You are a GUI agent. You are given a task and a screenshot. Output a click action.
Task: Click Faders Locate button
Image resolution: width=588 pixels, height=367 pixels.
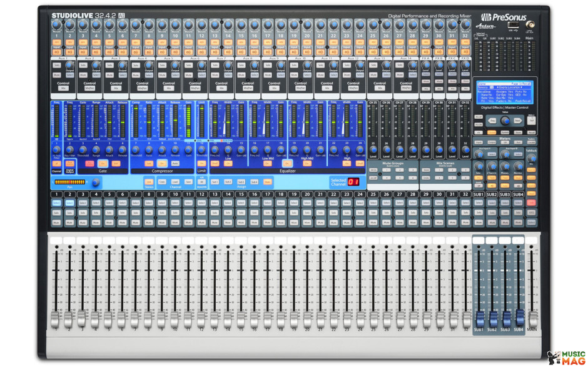[531, 143]
